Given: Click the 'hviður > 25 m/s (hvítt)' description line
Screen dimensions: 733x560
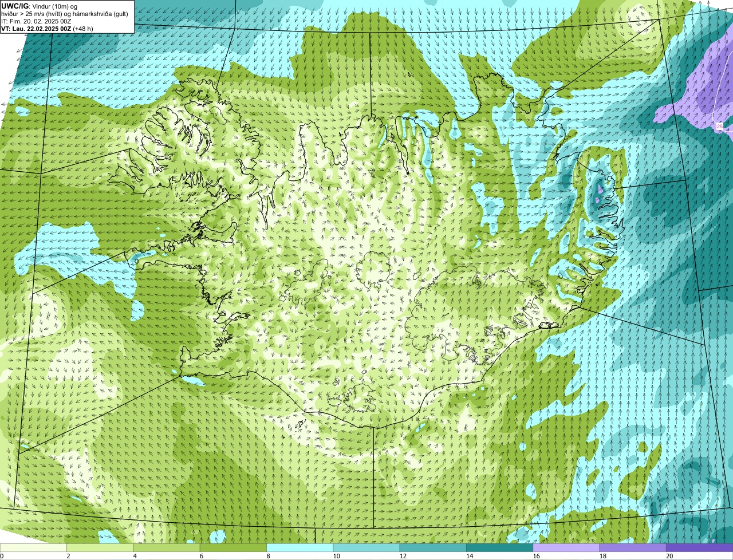Looking at the screenshot, I should pyautogui.click(x=65, y=14).
